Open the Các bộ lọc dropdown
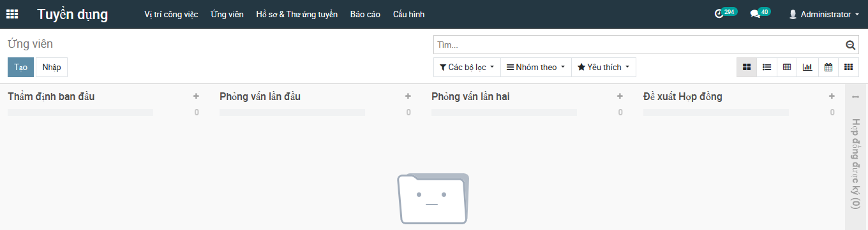 (467, 67)
